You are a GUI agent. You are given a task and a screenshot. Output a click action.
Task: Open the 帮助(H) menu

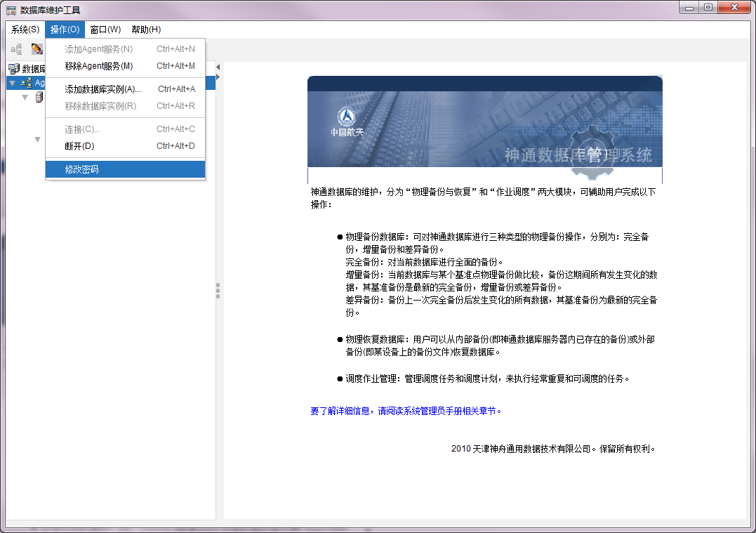pos(146,29)
